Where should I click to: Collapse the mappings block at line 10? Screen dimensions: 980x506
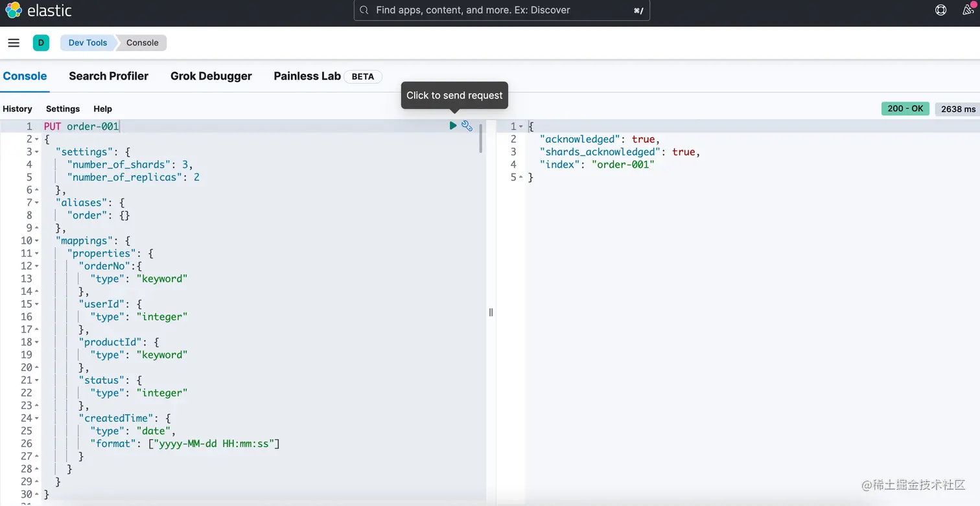point(36,241)
